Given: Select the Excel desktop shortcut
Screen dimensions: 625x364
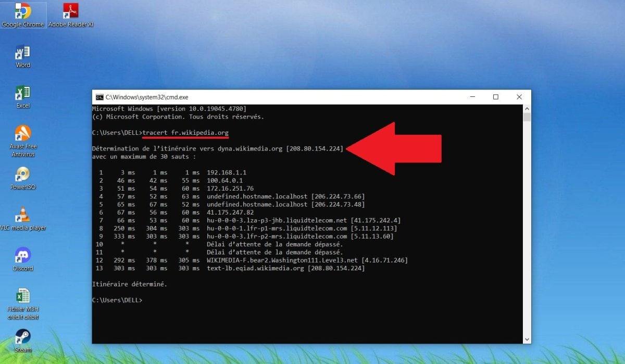Looking at the screenshot, I should pyautogui.click(x=23, y=97).
